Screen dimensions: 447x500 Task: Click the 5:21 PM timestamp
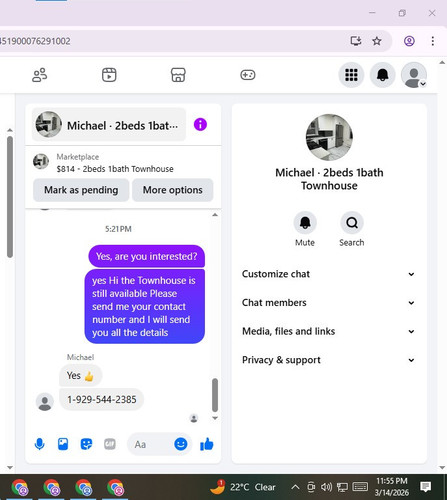point(118,229)
